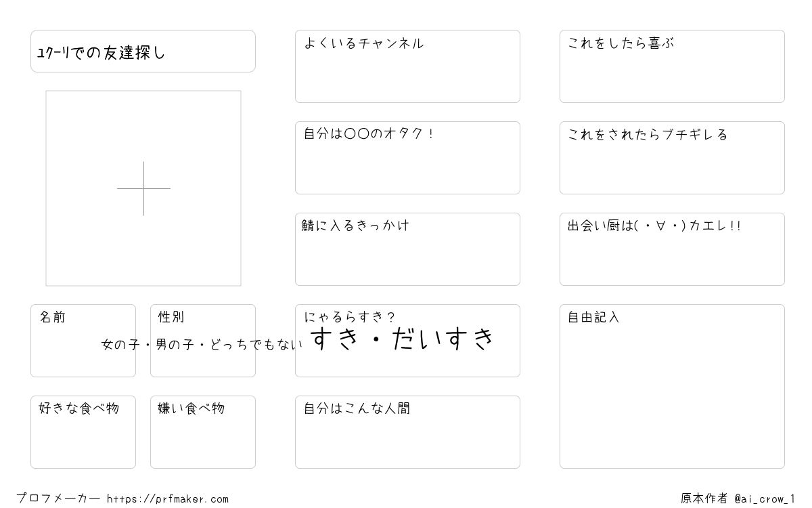Viewport: 812px width, 508px height.
Task: Select the これをされたらブチギレる box
Action: click(x=672, y=158)
